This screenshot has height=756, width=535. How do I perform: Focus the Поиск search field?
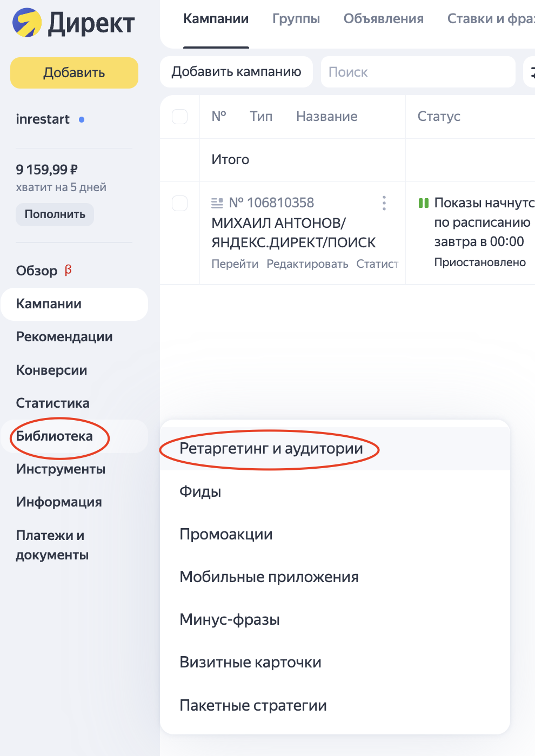418,72
